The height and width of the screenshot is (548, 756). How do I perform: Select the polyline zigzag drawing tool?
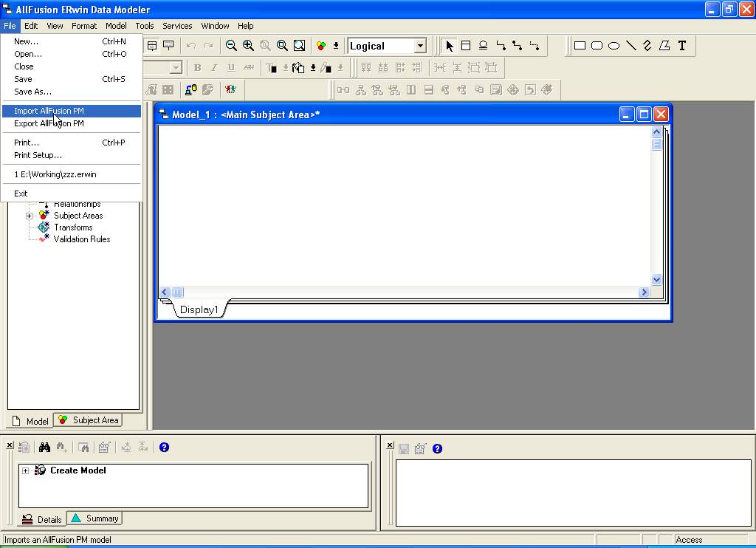click(647, 46)
